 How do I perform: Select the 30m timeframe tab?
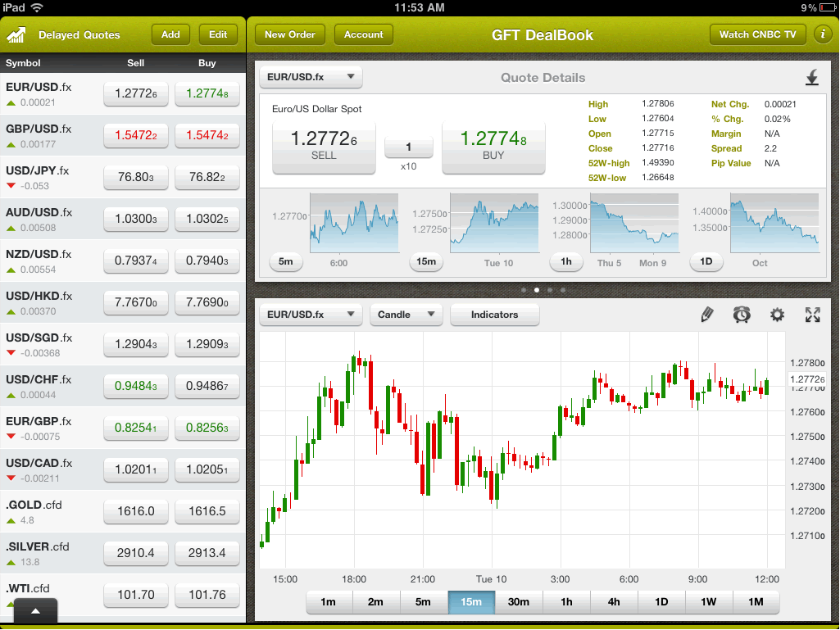[519, 601]
